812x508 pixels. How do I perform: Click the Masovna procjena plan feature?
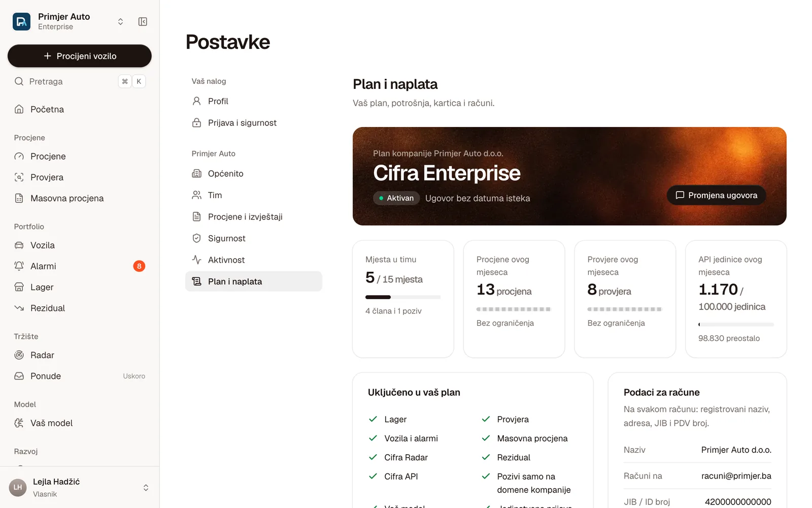pyautogui.click(x=532, y=438)
